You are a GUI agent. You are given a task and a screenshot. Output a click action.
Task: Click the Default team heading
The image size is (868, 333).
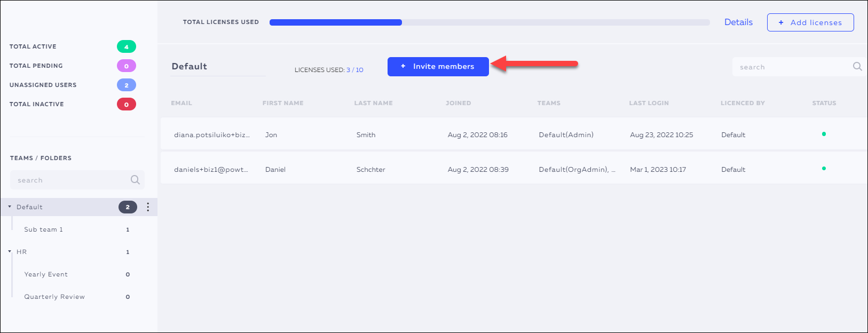click(190, 67)
